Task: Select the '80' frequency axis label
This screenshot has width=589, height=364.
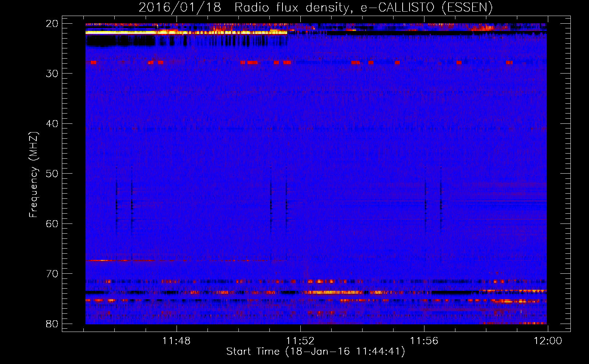Action: tap(52, 324)
